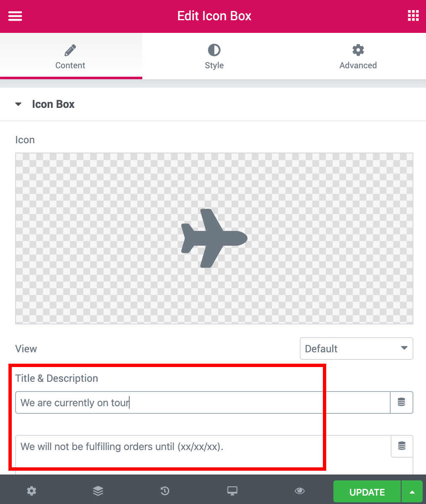426x504 pixels.
Task: Open responsive mode desktop icon
Action: coord(232,491)
